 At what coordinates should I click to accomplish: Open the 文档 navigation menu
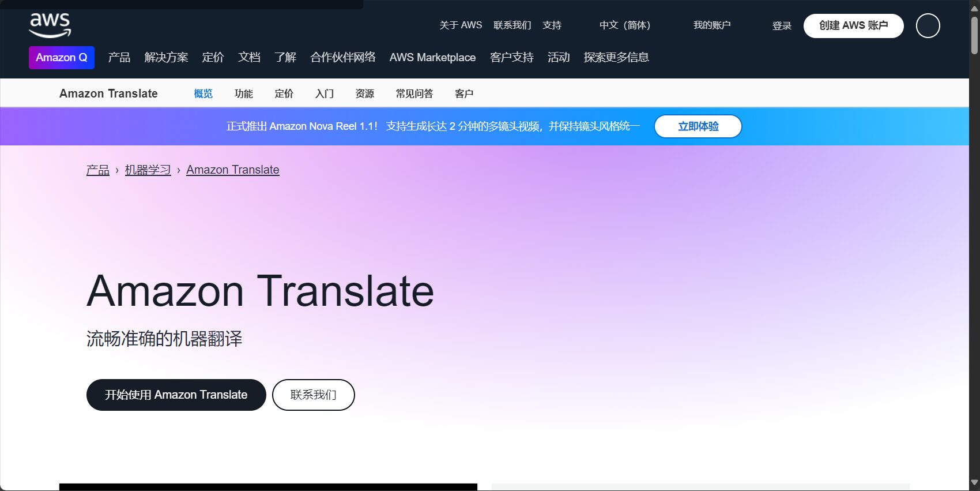[249, 58]
